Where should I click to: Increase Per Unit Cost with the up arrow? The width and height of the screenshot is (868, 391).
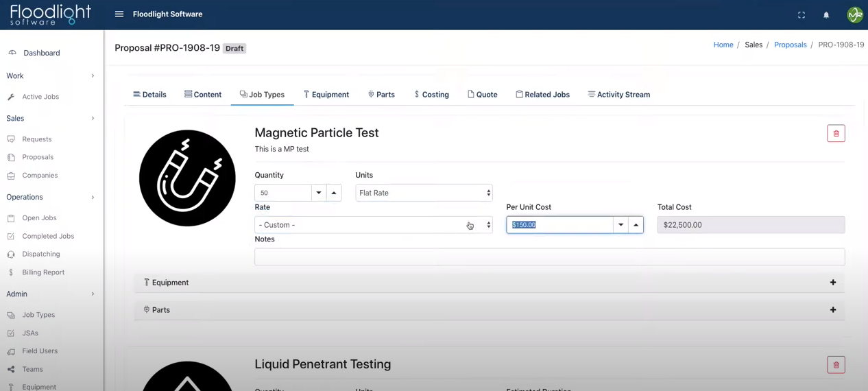(636, 225)
